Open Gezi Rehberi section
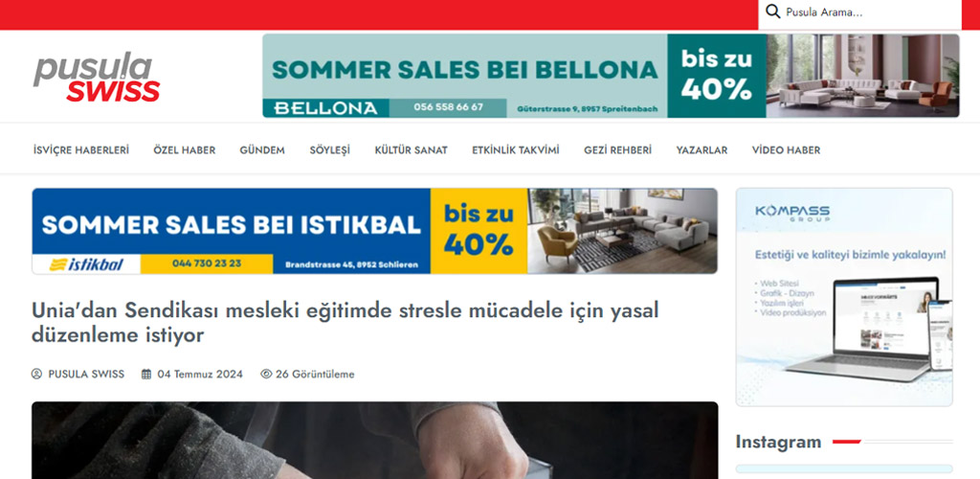This screenshot has height=479, width=980. [x=617, y=150]
